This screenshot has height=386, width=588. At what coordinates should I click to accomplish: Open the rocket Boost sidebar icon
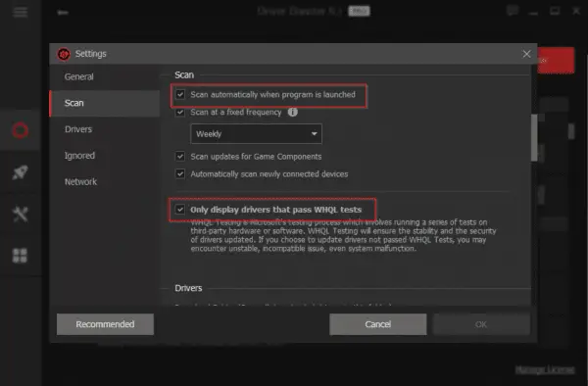pyautogui.click(x=21, y=172)
